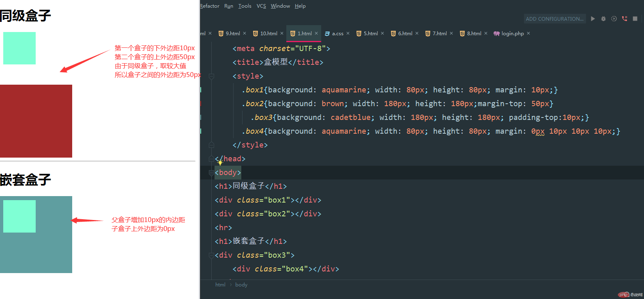Screen dimensions: 644x299
Task: Click the Stop square icon
Action: [x=635, y=19]
